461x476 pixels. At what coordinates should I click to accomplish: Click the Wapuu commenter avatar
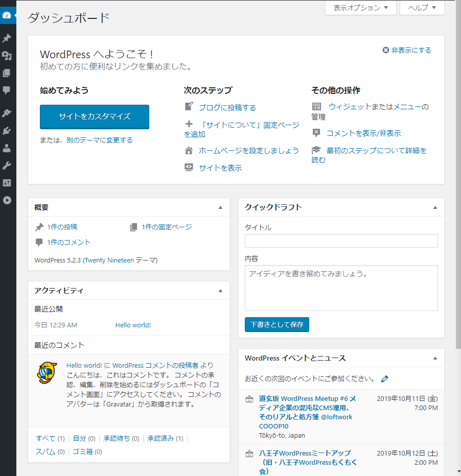pyautogui.click(x=47, y=373)
